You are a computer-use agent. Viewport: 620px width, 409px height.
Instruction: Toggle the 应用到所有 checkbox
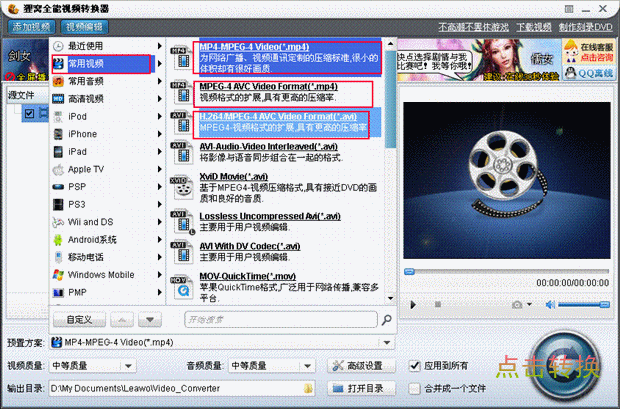coord(414,366)
